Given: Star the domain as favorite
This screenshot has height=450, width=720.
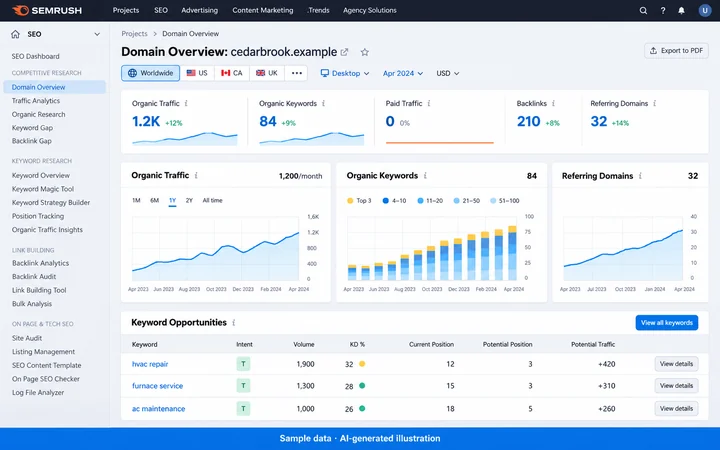Looking at the screenshot, I should coord(365,52).
